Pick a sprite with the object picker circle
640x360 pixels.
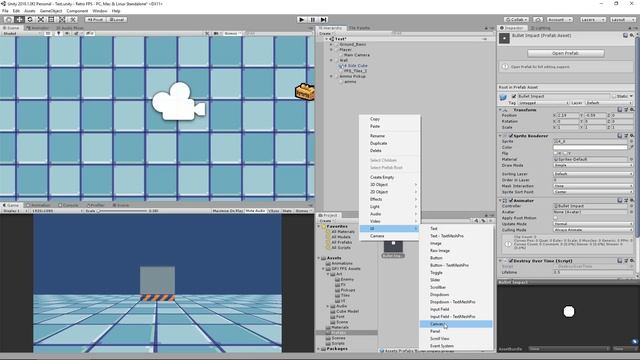[x=631, y=141]
